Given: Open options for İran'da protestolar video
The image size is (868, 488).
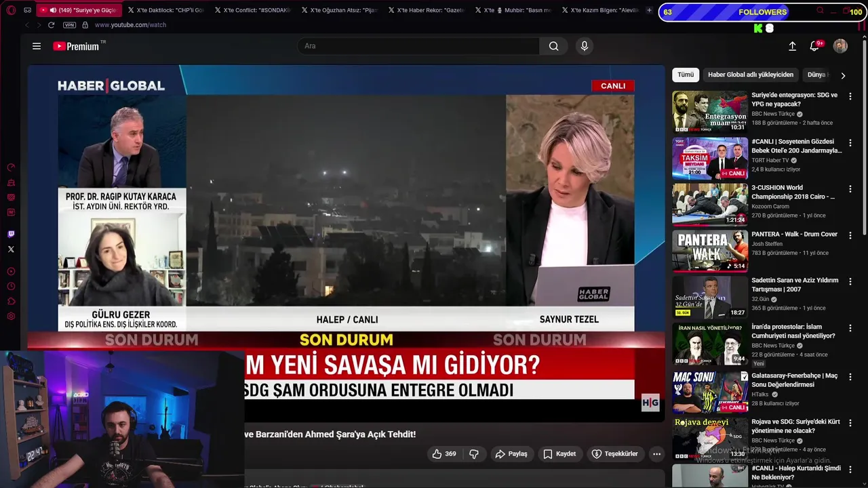Looking at the screenshot, I should point(850,329).
